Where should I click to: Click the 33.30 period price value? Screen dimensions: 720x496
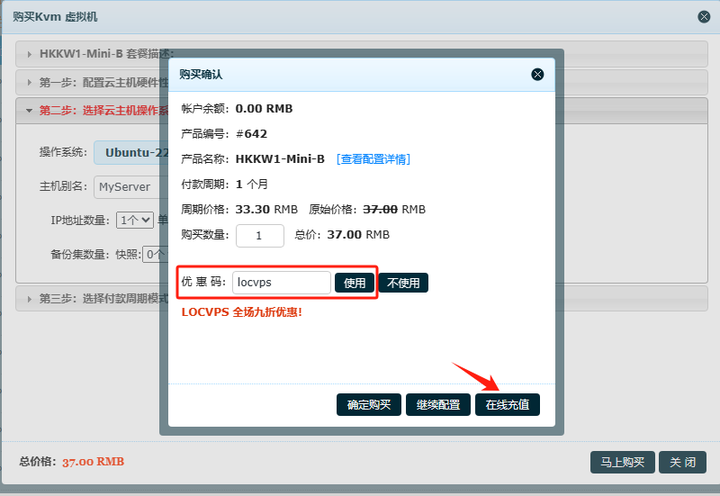click(x=253, y=209)
